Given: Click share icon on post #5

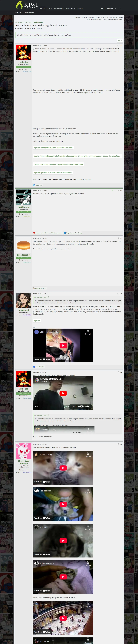Looking at the screenshot, I should (118, 372).
